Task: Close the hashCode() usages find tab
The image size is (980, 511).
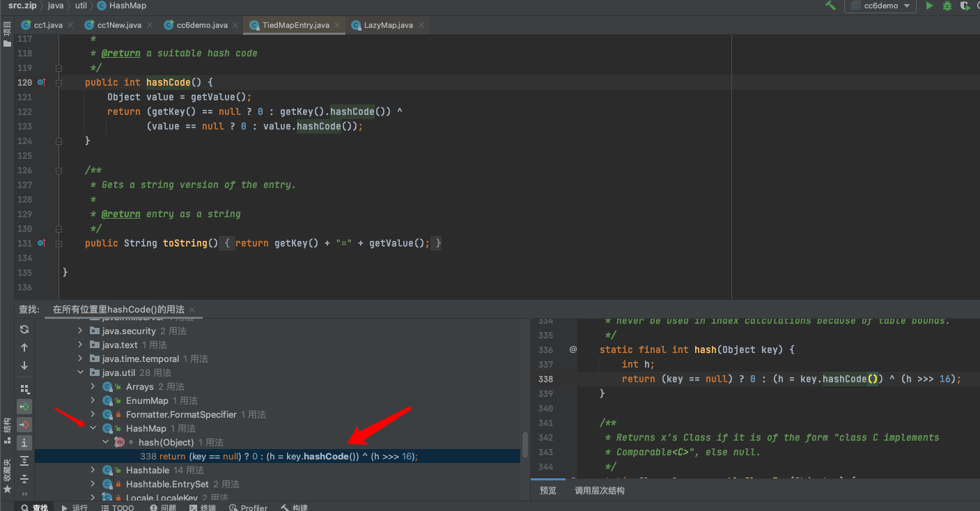Action: 192,310
